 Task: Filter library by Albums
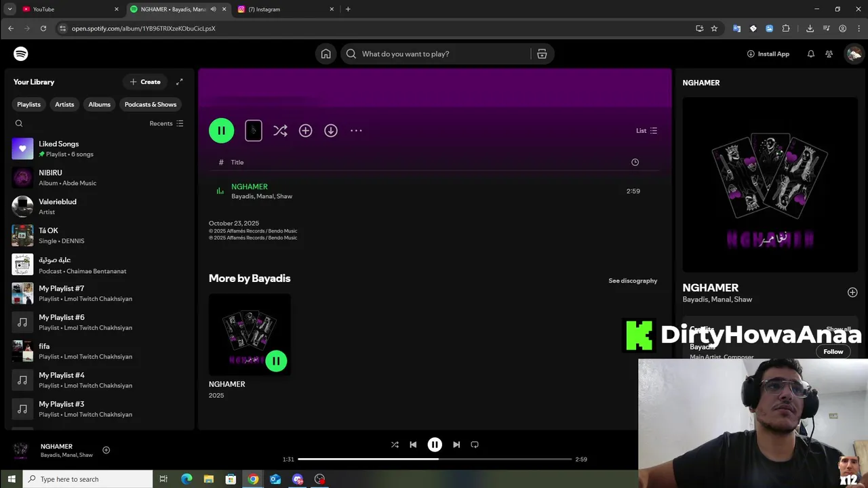click(x=99, y=104)
